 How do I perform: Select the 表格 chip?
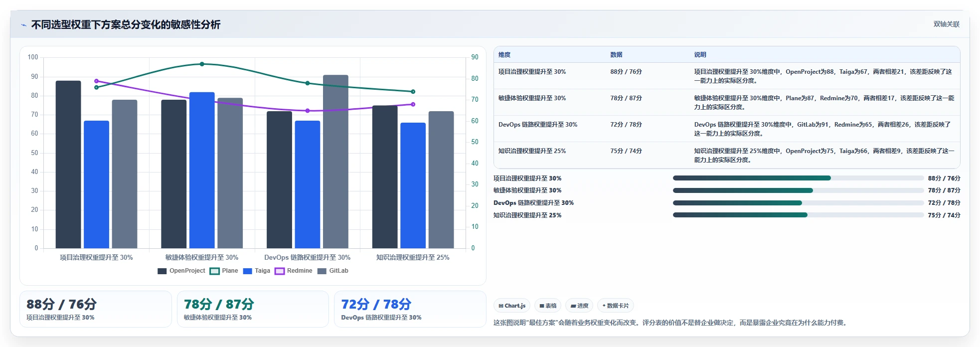[548, 306]
